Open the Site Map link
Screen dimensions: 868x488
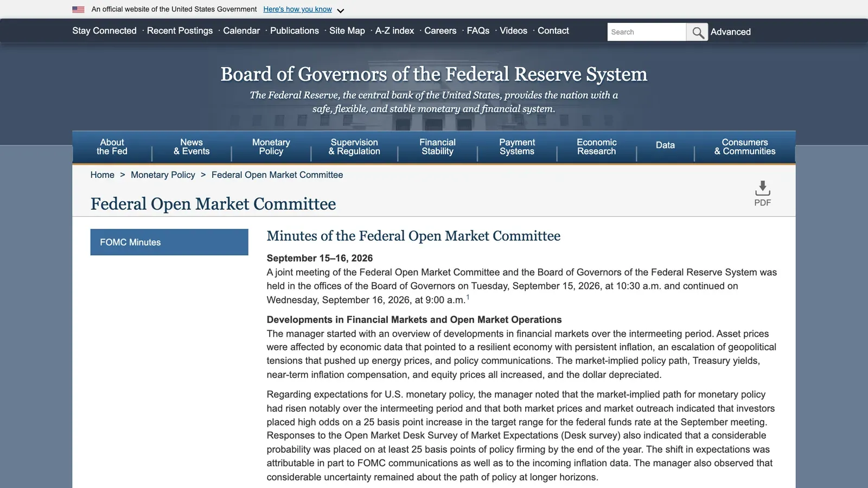tap(347, 31)
